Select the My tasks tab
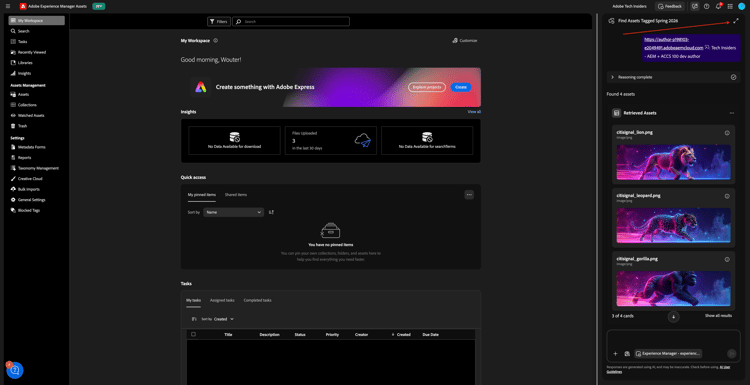This screenshot has width=750, height=385. 193,300
